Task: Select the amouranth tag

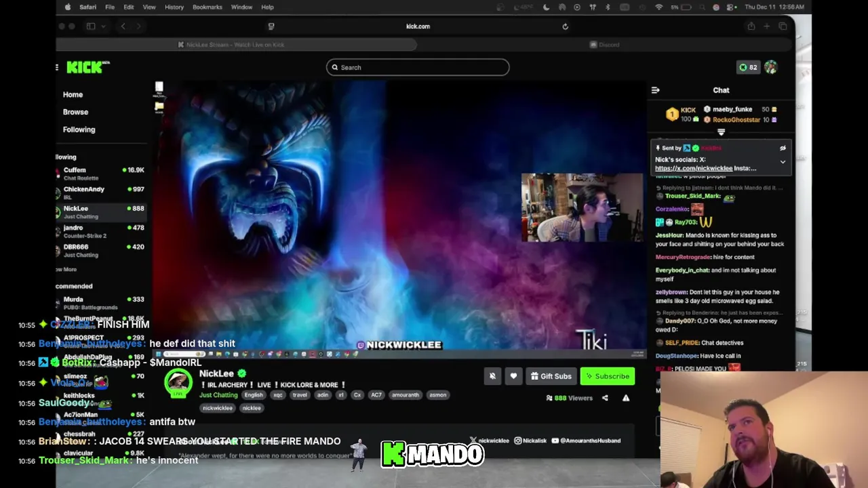Action: (406, 395)
